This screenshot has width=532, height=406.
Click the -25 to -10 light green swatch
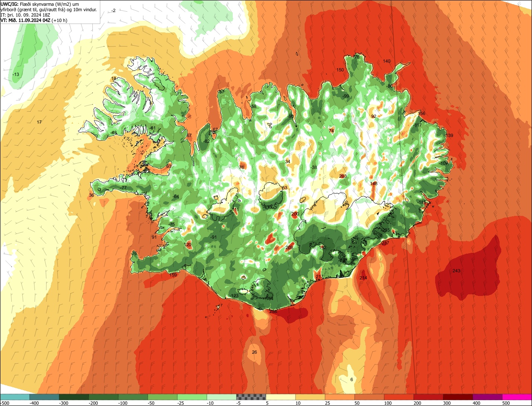192,396
